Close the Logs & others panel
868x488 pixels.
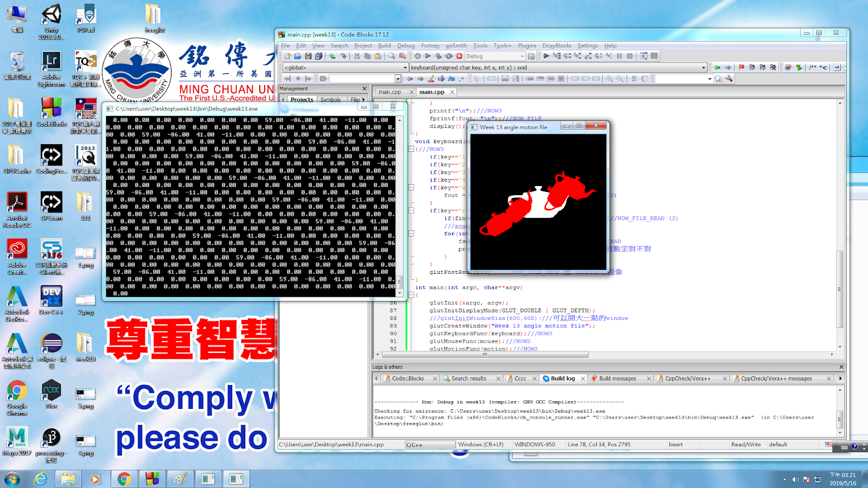(841, 367)
